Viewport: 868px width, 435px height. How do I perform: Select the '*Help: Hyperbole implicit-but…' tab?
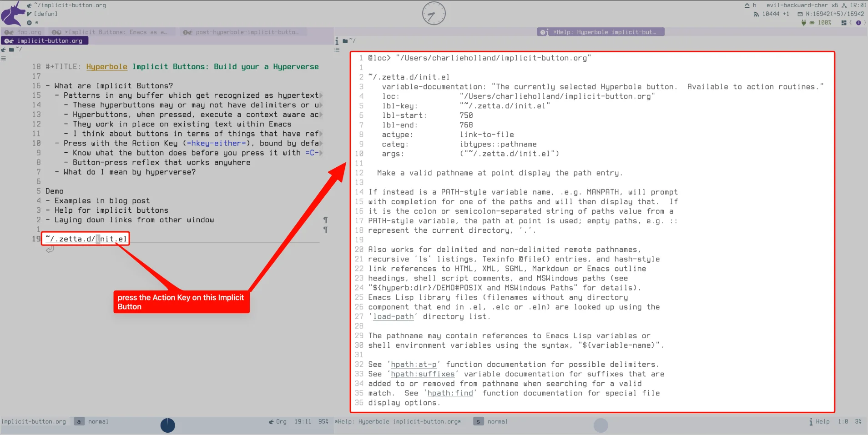point(601,32)
